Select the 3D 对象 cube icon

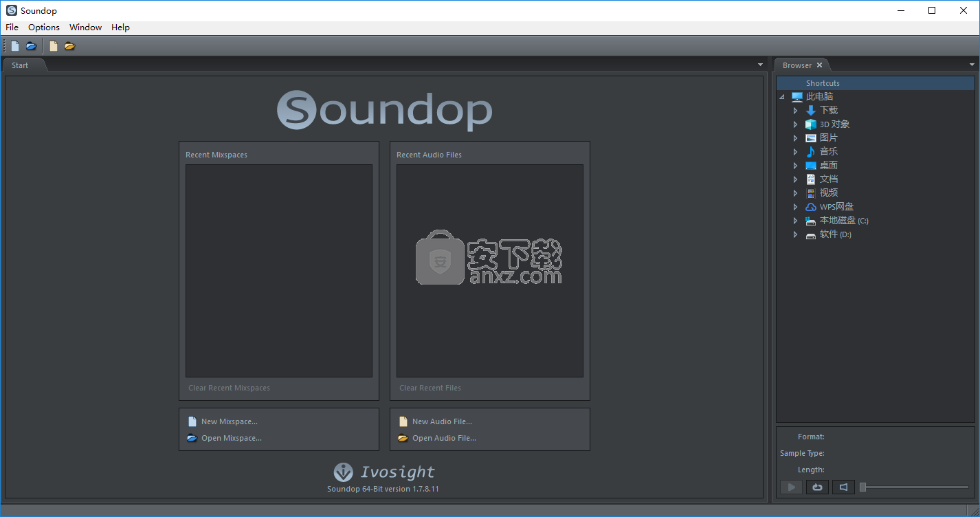pos(811,124)
